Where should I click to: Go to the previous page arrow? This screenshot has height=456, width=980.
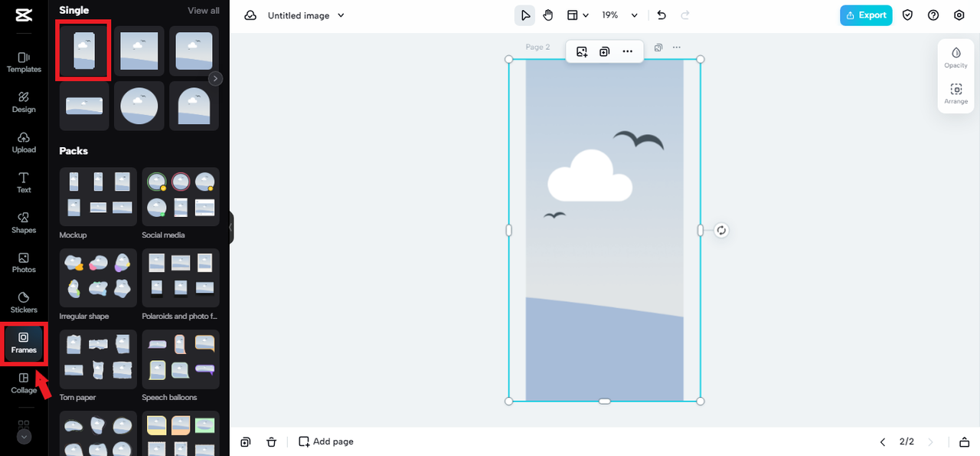click(883, 442)
